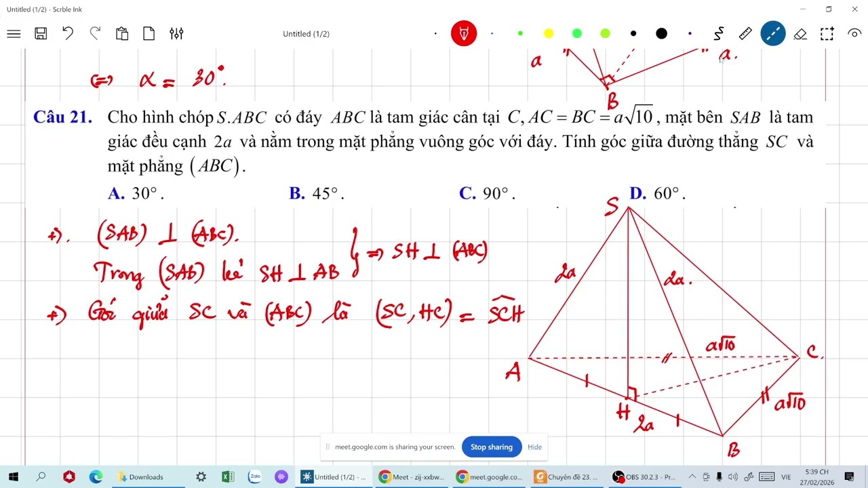Pick the small green pen dot
The image size is (868, 488).
click(520, 34)
